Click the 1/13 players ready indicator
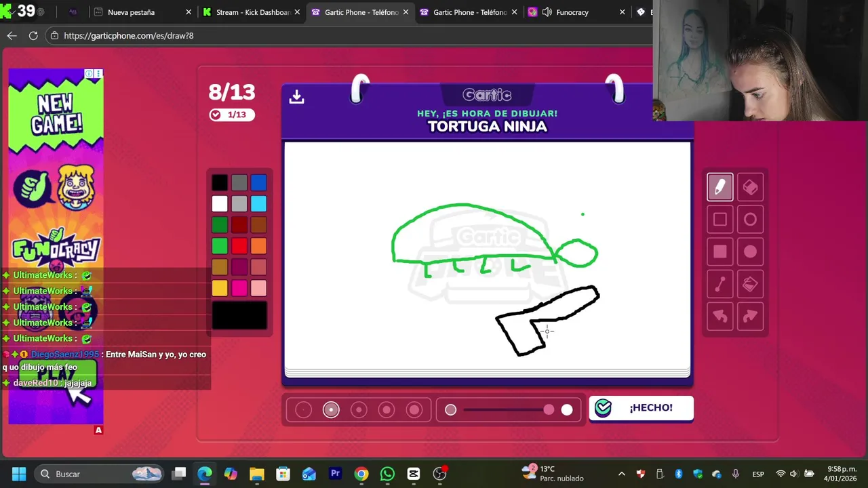 [x=231, y=115]
